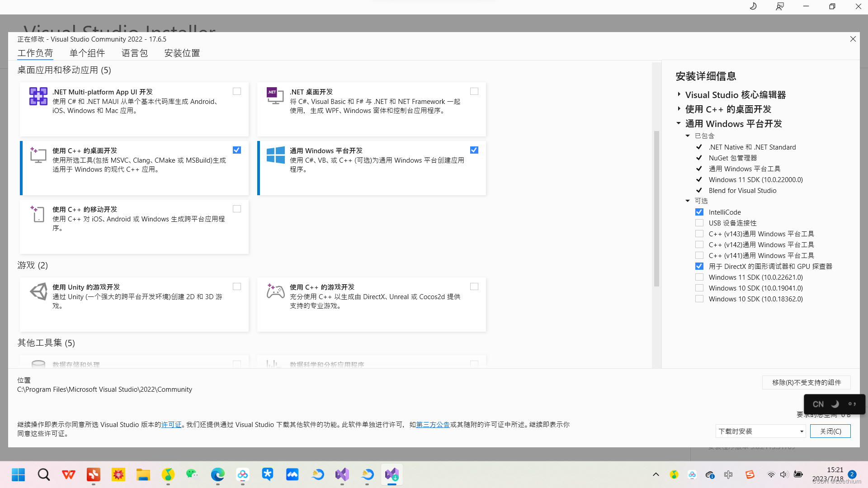Open WeChat from taskbar
868x488 pixels.
click(x=193, y=474)
